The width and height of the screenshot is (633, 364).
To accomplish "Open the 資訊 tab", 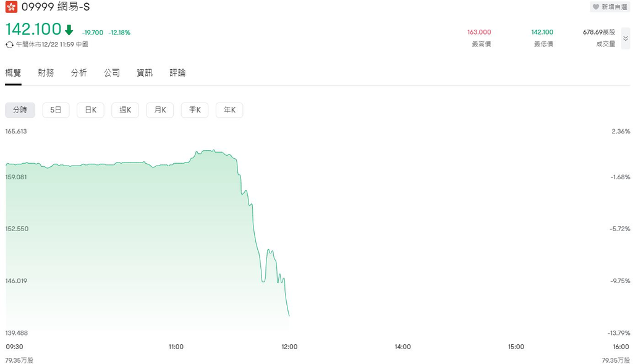I will (x=145, y=73).
